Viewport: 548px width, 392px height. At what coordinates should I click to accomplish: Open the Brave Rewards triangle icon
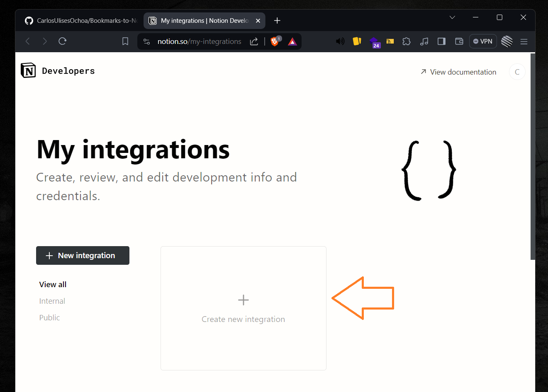(x=292, y=41)
